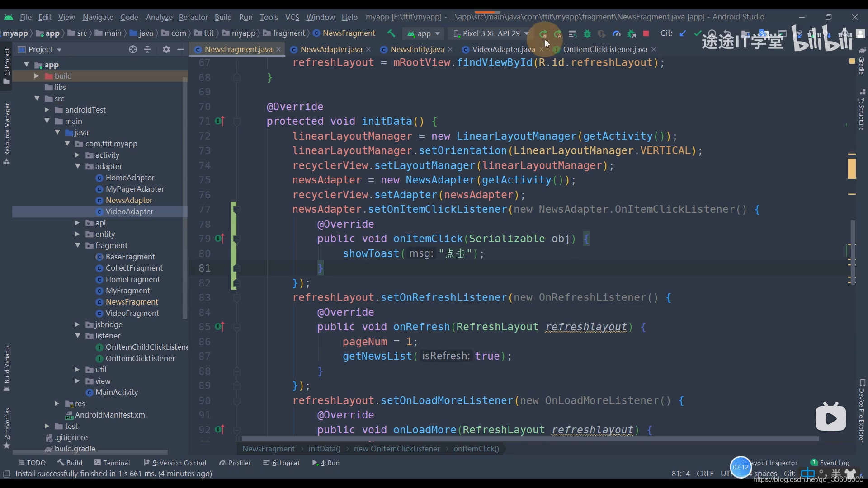Click initData() in the breadcrumb bar
Screen dimensions: 868x488
point(324,449)
